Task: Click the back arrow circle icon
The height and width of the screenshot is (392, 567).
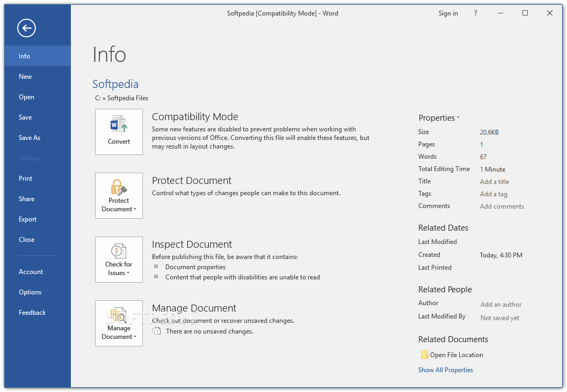Action: 26,28
